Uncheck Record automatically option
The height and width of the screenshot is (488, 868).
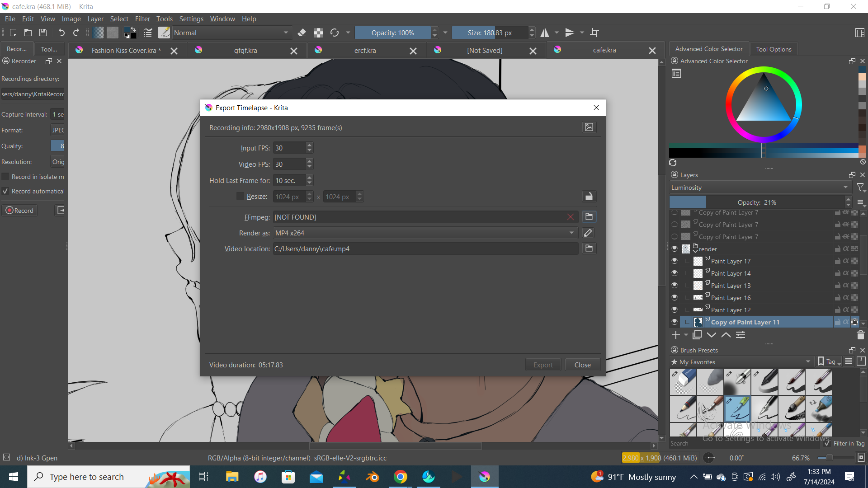tap(5, 191)
